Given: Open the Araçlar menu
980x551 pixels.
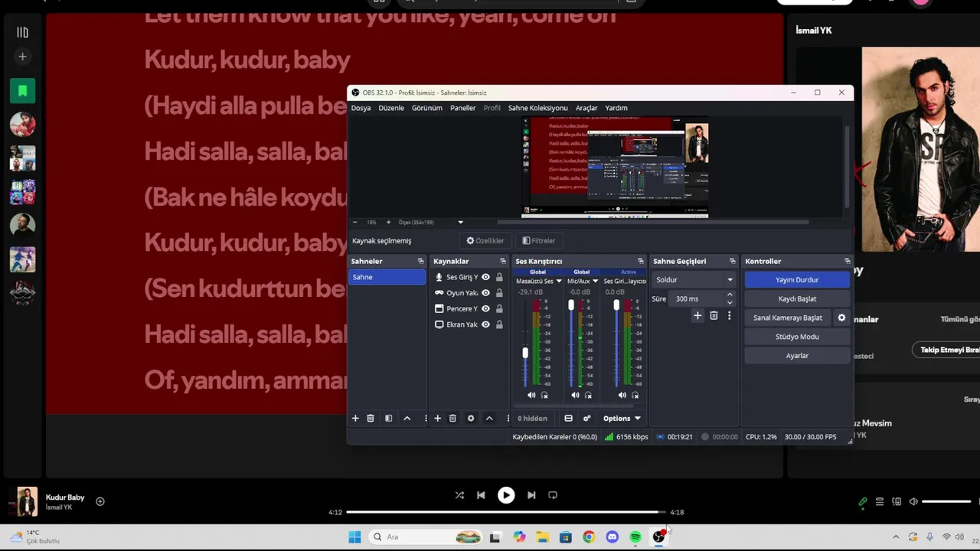Looking at the screenshot, I should click(x=586, y=108).
